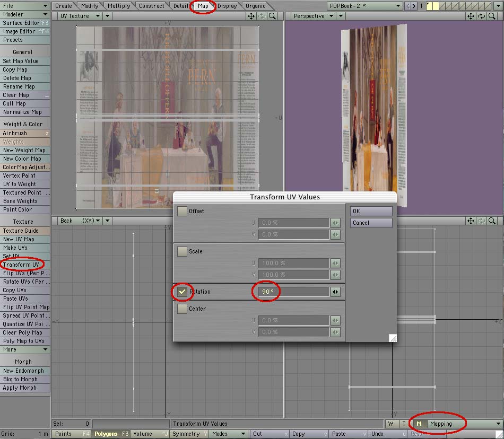Image resolution: width=504 pixels, height=439 pixels.
Task: Click the W weight map button
Action: point(391,424)
